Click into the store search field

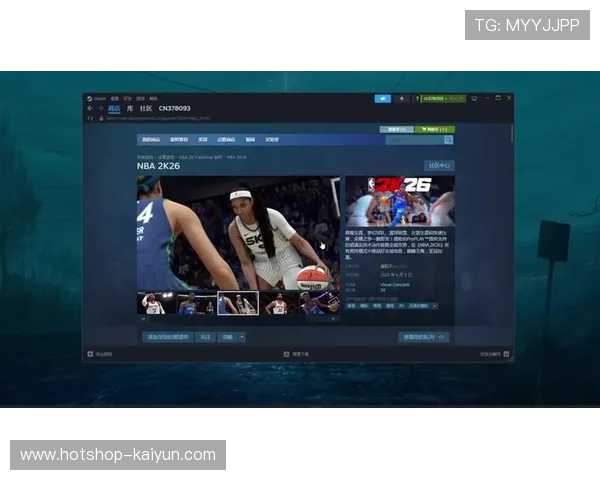click(x=415, y=140)
